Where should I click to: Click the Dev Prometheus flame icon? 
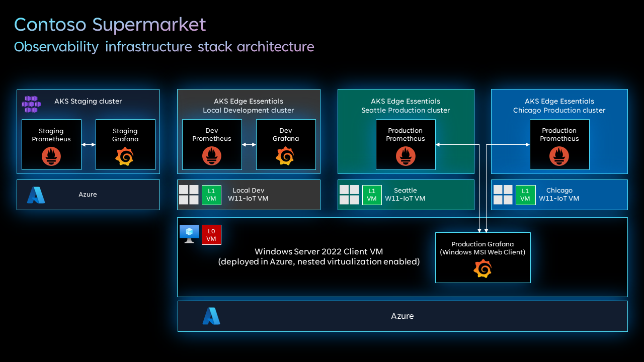[212, 156]
